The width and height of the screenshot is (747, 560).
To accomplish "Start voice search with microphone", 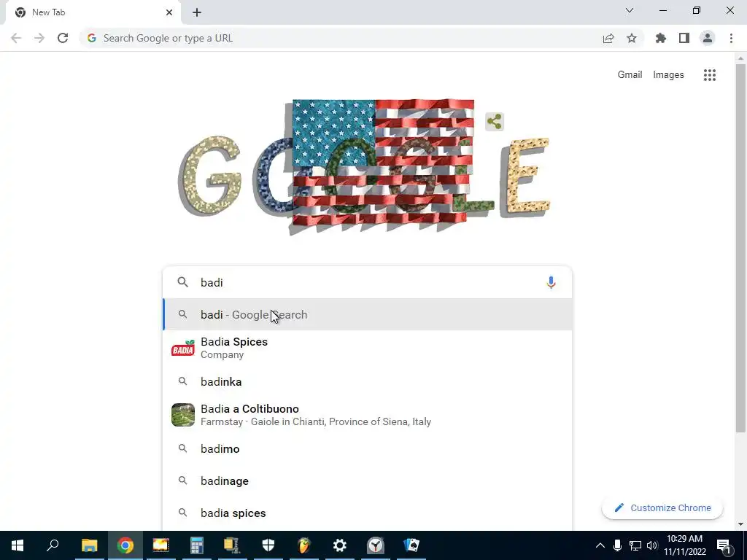I will pos(551,282).
